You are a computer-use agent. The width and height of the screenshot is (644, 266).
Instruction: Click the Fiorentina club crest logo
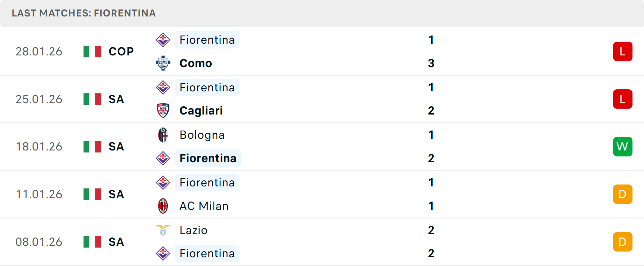[x=163, y=40]
